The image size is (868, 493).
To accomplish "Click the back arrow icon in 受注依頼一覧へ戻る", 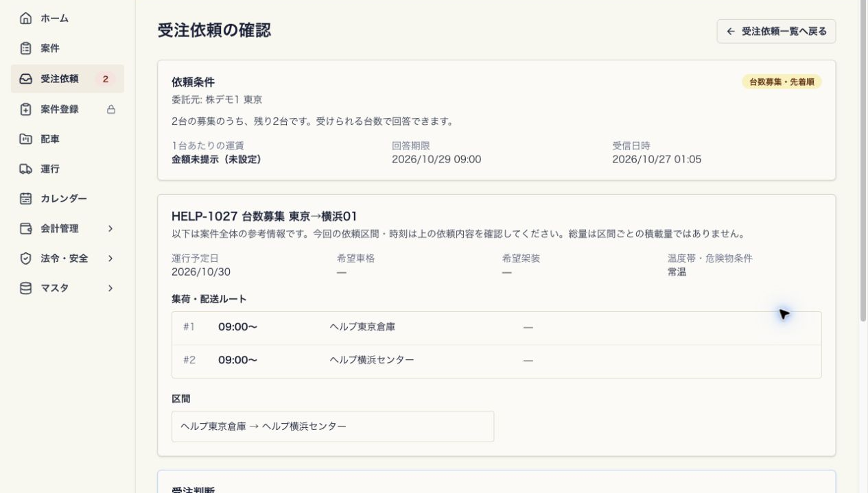I will [x=731, y=32].
